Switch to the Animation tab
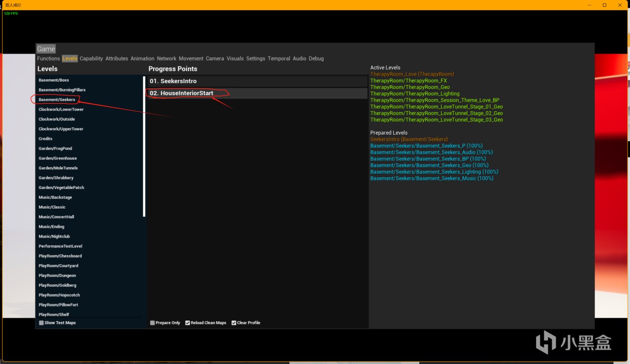Image resolution: width=630 pixels, height=364 pixels. (142, 59)
